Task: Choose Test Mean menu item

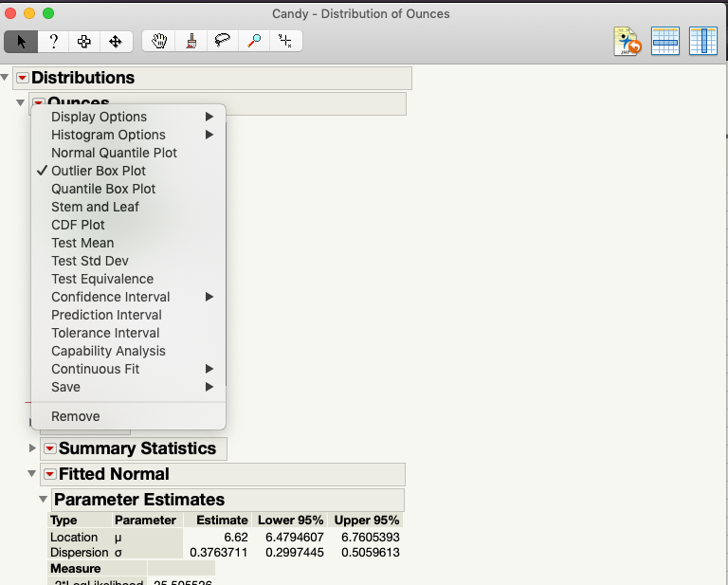Action: pos(128,243)
